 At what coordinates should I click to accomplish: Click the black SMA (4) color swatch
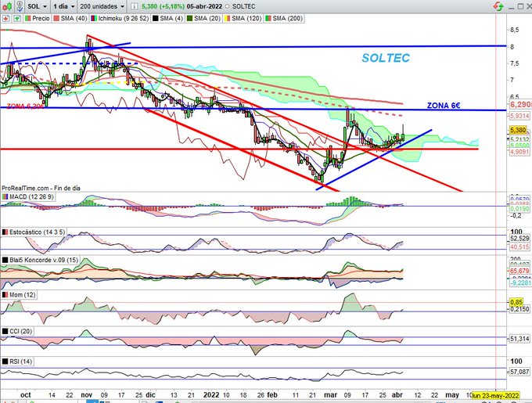[155, 18]
